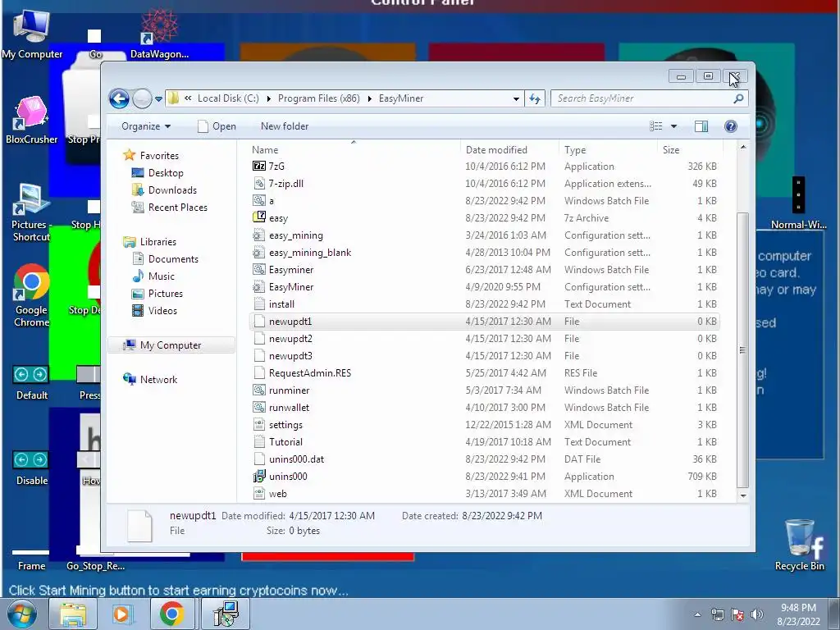Expand arrow after Local Disk (C:) breadcrumb
This screenshot has width=840, height=630.
click(x=268, y=98)
